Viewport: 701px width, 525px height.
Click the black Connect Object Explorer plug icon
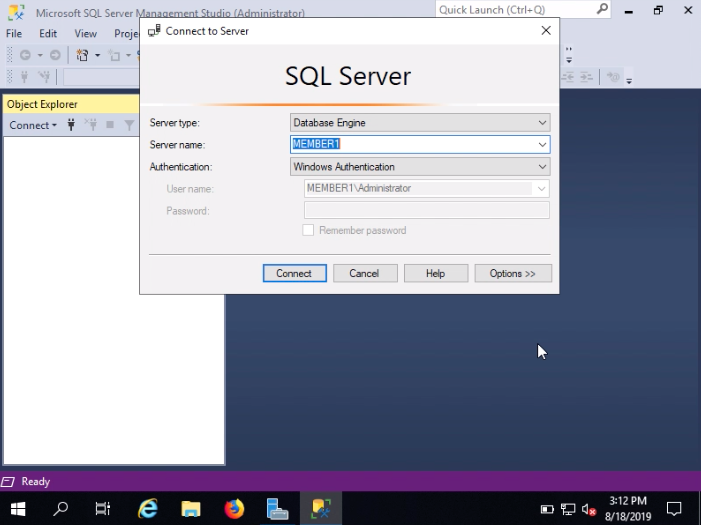[71, 125]
